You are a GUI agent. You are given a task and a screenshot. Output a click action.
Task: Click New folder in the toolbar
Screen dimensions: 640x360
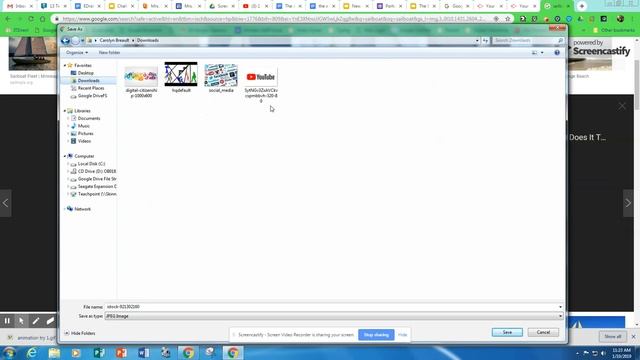[x=109, y=53]
